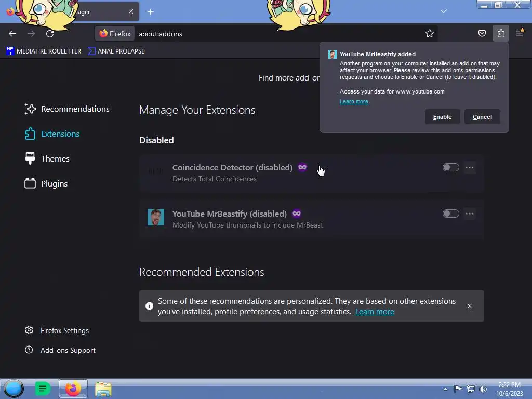Close the Add-ons Manager tab
The height and width of the screenshot is (399, 532).
click(131, 11)
